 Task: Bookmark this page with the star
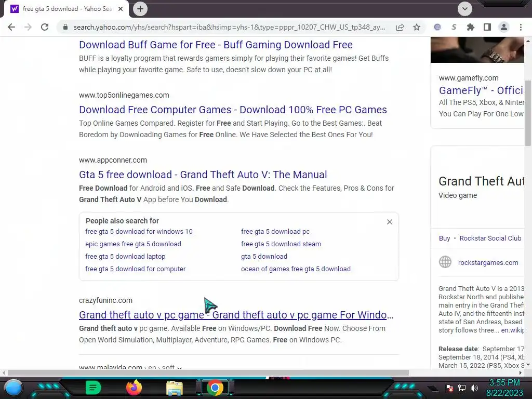coord(417,27)
